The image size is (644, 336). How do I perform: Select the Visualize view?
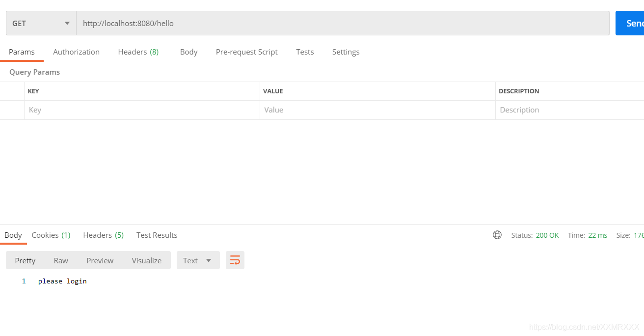pos(146,260)
